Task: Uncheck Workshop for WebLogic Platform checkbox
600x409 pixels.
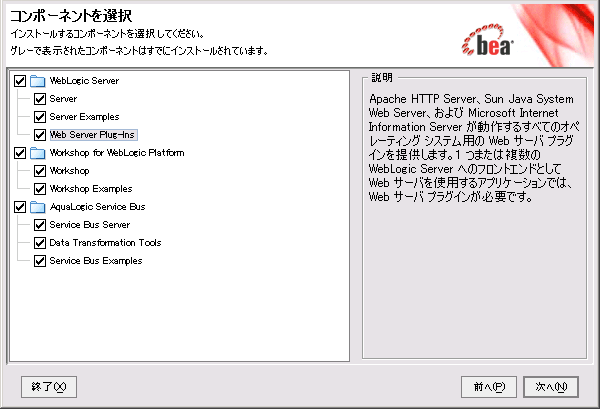Action: pyautogui.click(x=20, y=153)
